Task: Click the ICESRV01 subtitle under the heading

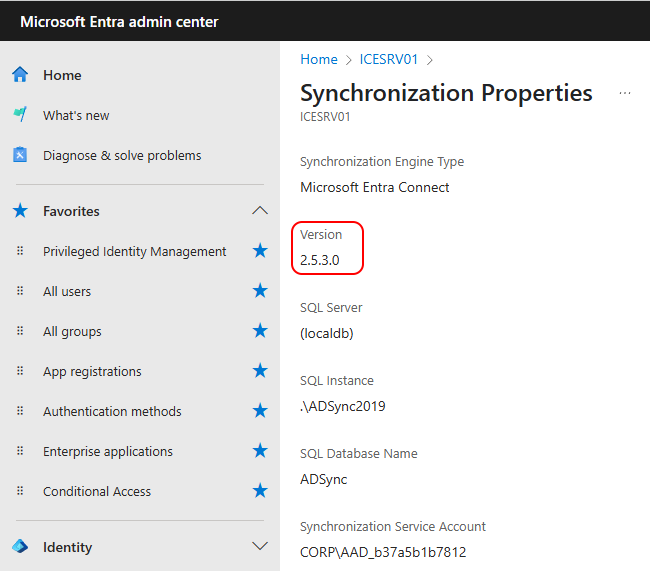Action: (325, 117)
